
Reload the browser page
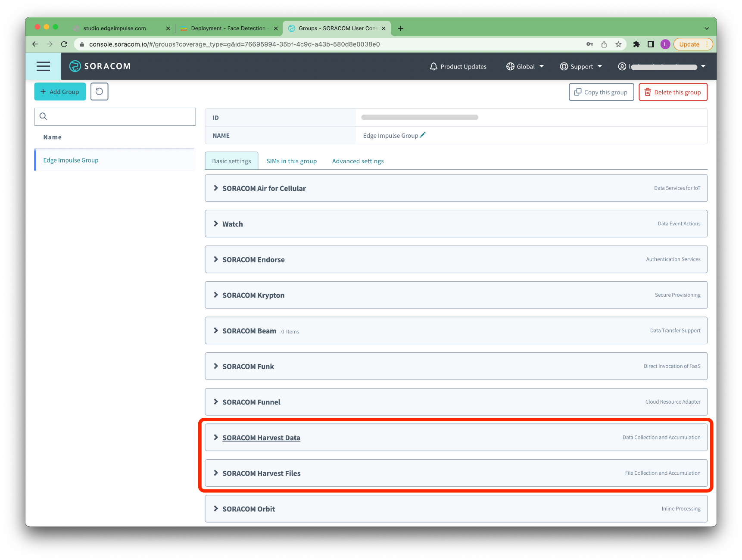click(64, 44)
